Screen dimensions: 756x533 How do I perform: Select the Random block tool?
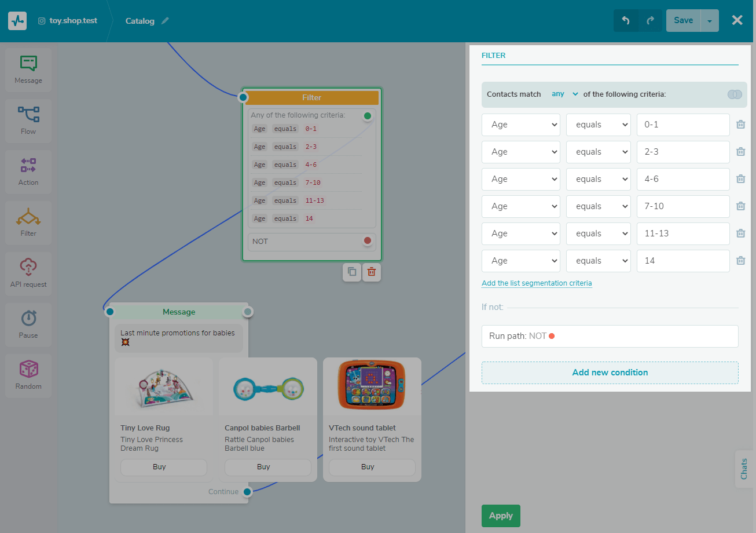point(28,375)
